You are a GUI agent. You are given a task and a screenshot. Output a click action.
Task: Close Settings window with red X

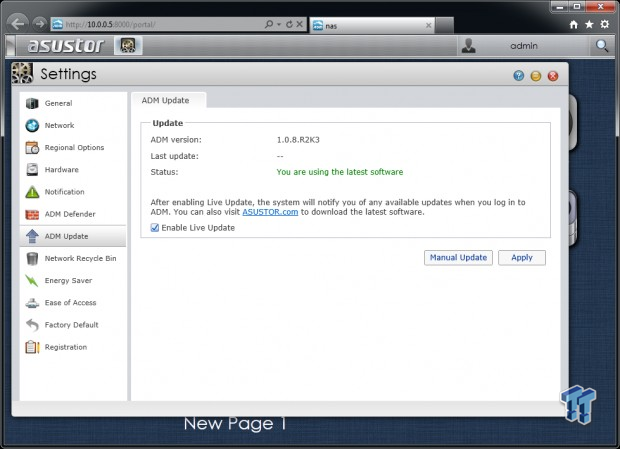pyautogui.click(x=553, y=76)
